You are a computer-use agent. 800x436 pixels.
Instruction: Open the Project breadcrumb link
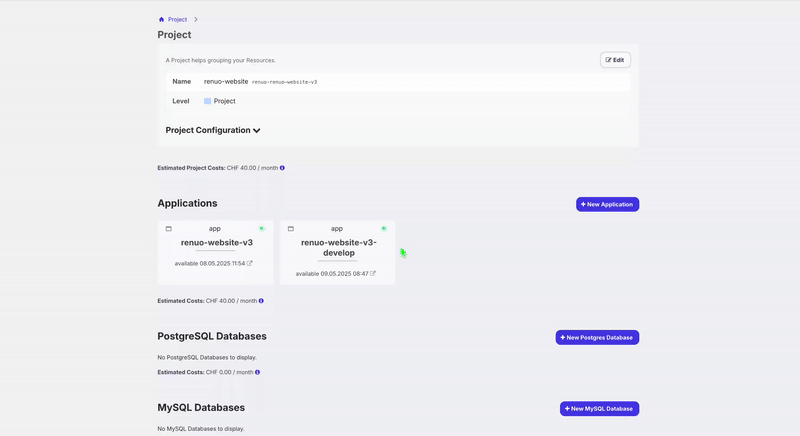click(x=177, y=19)
